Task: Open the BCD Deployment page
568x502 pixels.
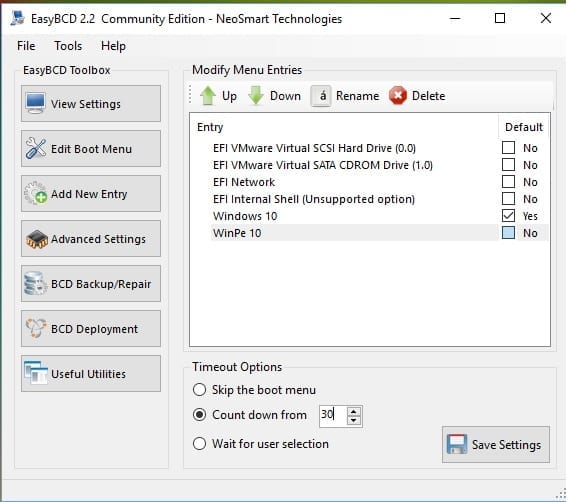Action: point(91,329)
